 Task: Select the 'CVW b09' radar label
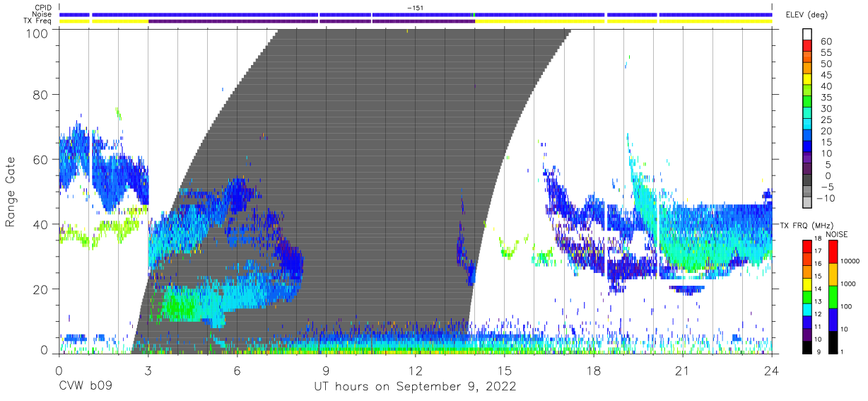pos(86,386)
